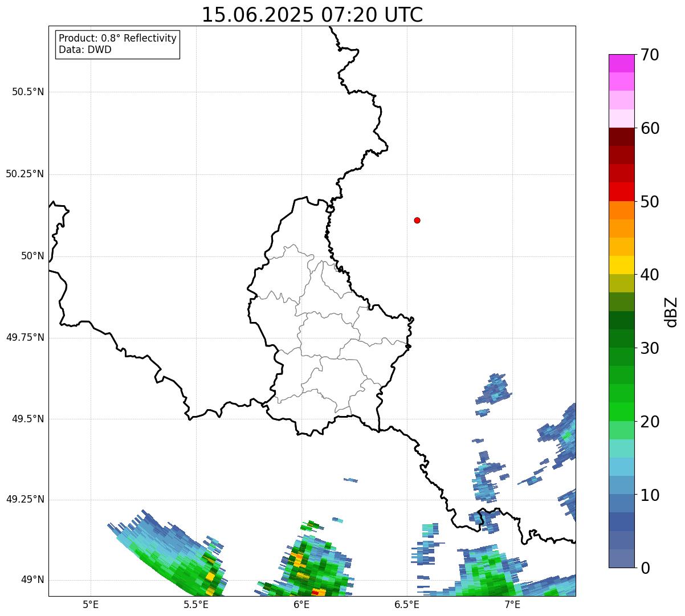The height and width of the screenshot is (616, 685).
Task: Click the magenta swatch at top of colorbar
Action: tap(621, 63)
